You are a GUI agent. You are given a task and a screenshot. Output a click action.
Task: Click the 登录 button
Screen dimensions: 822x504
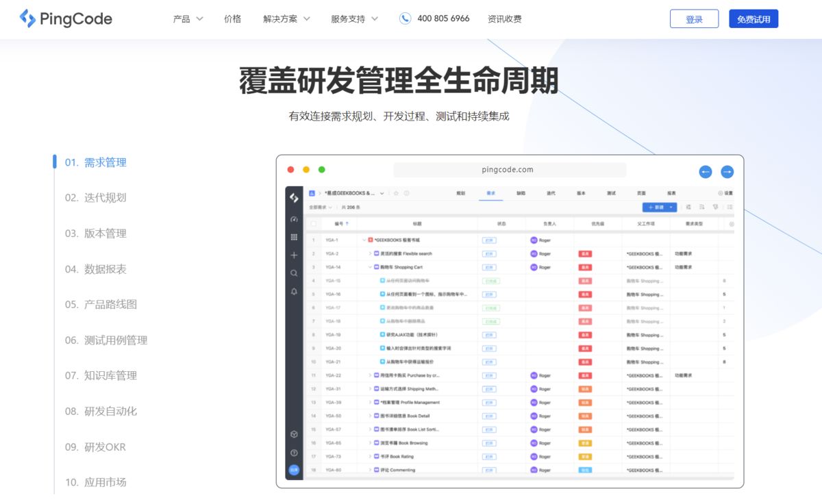pyautogui.click(x=694, y=19)
